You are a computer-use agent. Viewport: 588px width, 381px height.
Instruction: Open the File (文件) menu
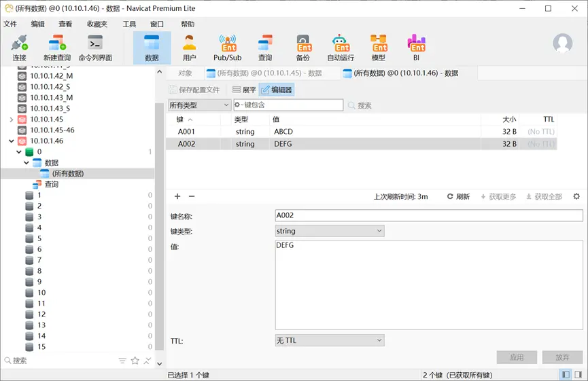pyautogui.click(x=10, y=24)
